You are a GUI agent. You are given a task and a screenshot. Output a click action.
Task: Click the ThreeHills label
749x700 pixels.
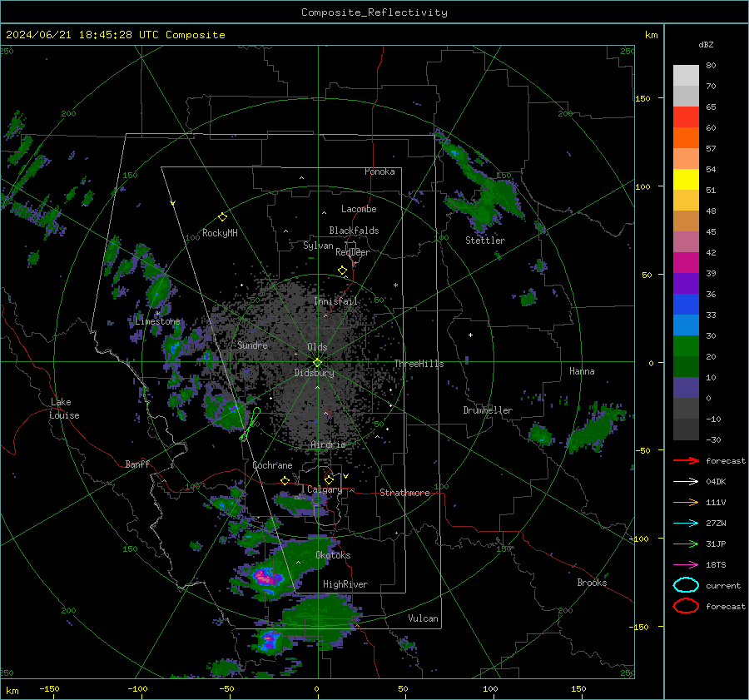(x=419, y=364)
